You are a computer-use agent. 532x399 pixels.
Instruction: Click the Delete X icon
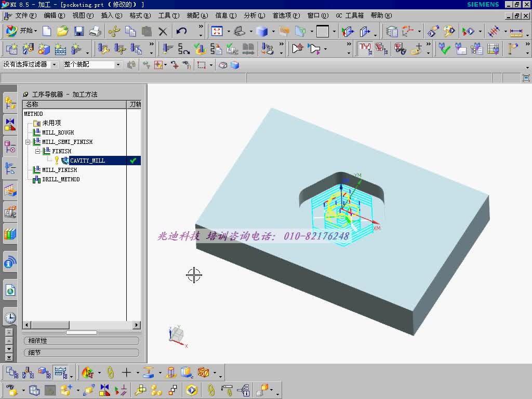pyautogui.click(x=163, y=32)
